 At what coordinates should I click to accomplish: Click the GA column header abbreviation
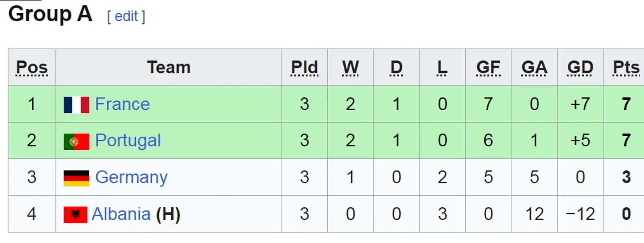click(534, 67)
